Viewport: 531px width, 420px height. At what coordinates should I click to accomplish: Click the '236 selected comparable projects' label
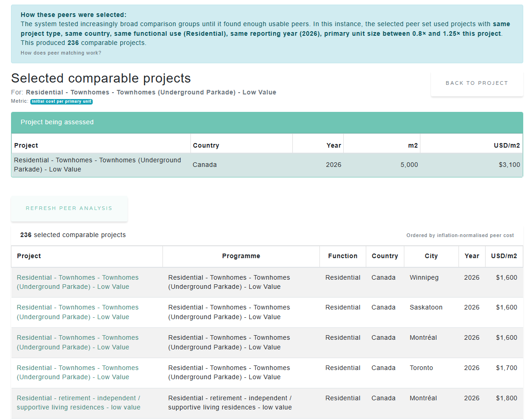tap(73, 235)
